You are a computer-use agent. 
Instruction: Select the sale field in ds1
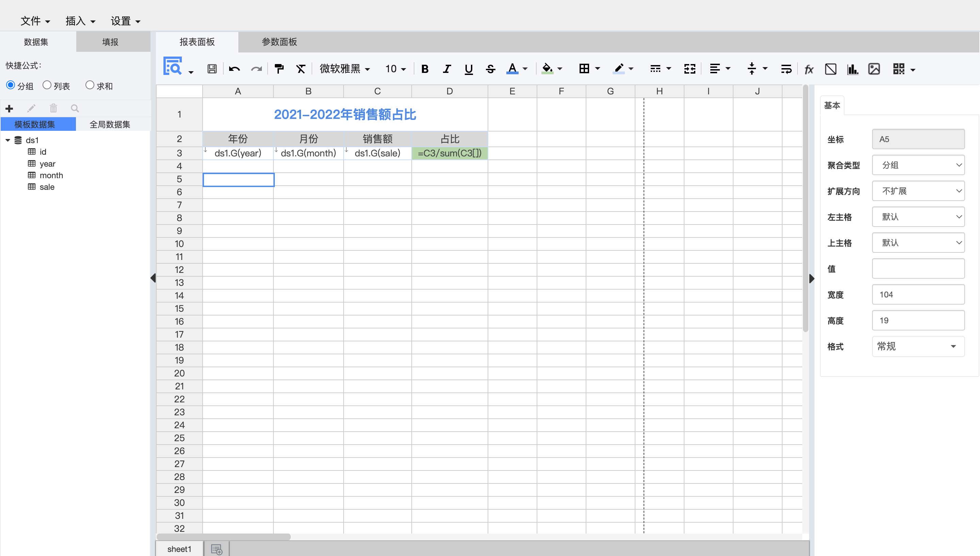[x=47, y=187]
